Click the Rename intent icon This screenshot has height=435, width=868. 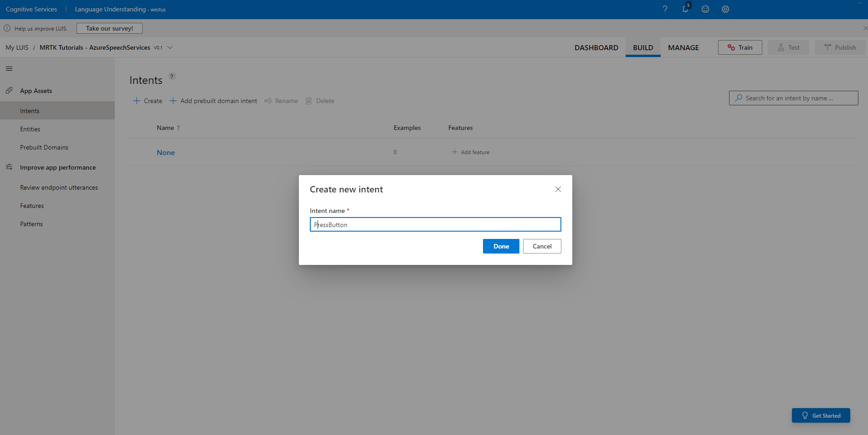point(268,101)
